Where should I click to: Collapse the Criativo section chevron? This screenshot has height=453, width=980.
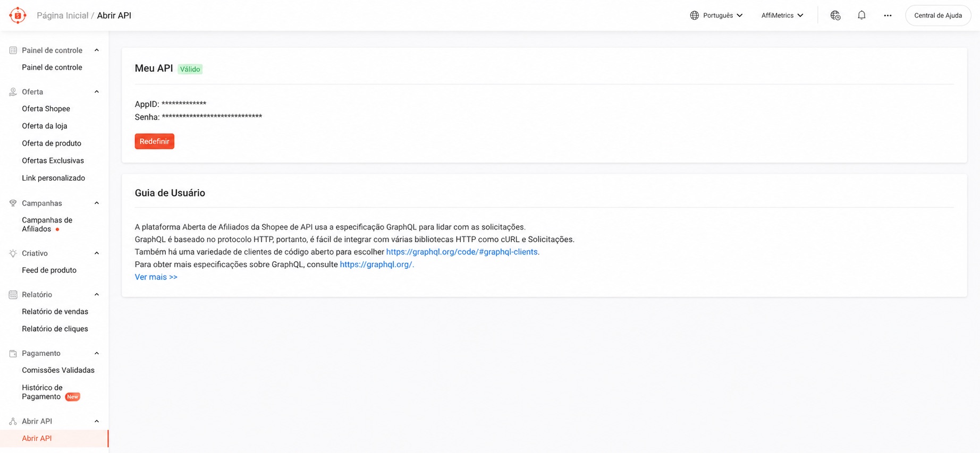[x=97, y=253]
